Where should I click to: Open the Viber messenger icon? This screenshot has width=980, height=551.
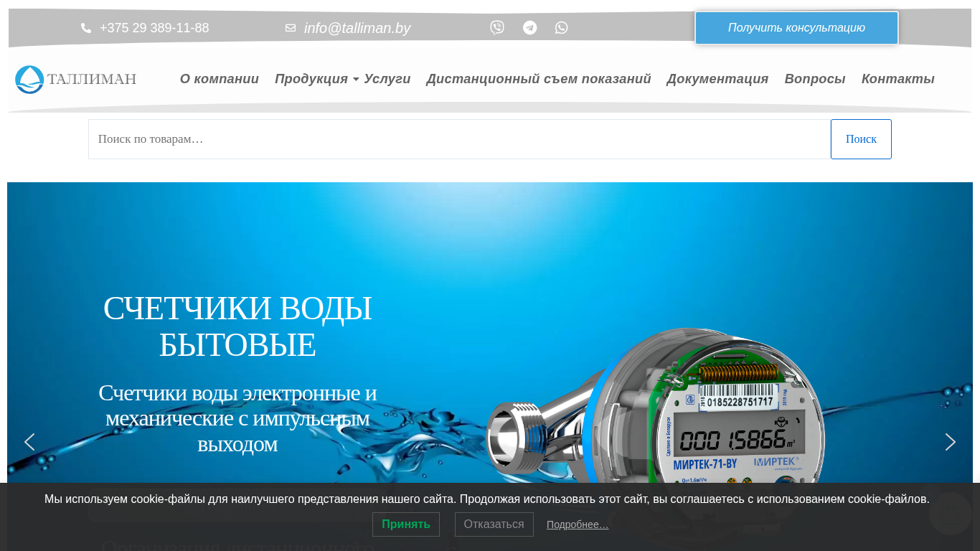[497, 28]
